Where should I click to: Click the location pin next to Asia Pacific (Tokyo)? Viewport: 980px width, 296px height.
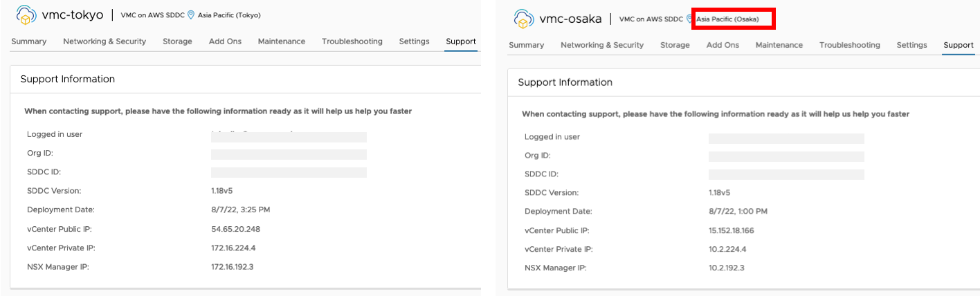[x=191, y=15]
